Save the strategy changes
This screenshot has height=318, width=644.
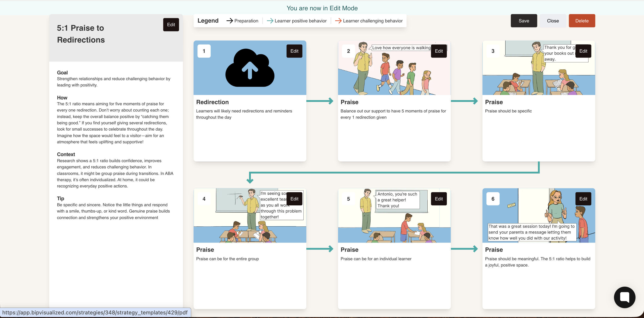click(x=523, y=21)
